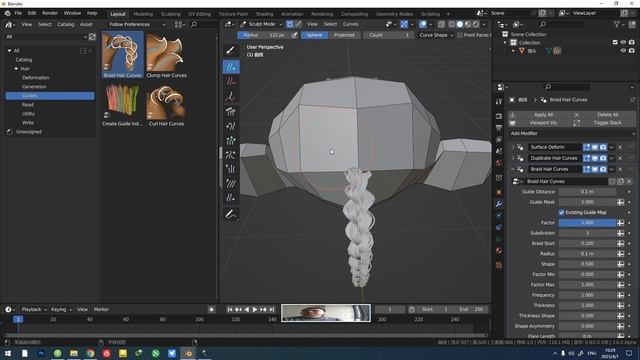This screenshot has width=640, height=360.
Task: Select the Guides catalog item
Action: [x=50, y=96]
